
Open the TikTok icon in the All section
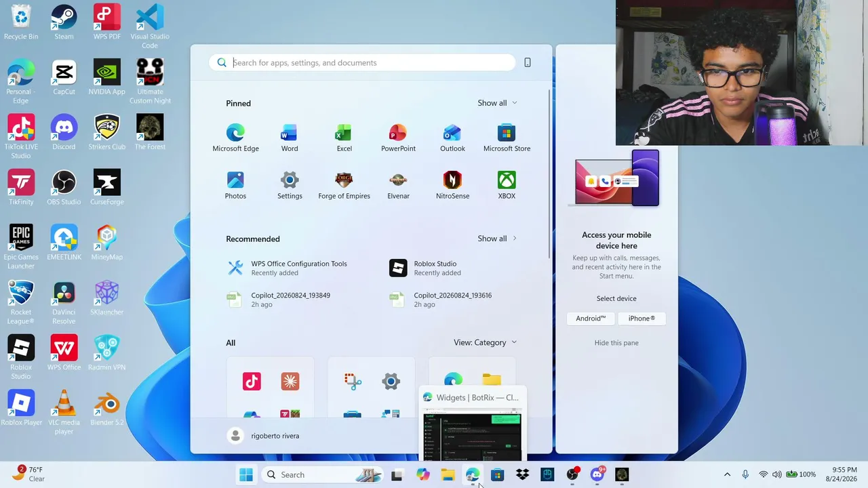(x=252, y=382)
